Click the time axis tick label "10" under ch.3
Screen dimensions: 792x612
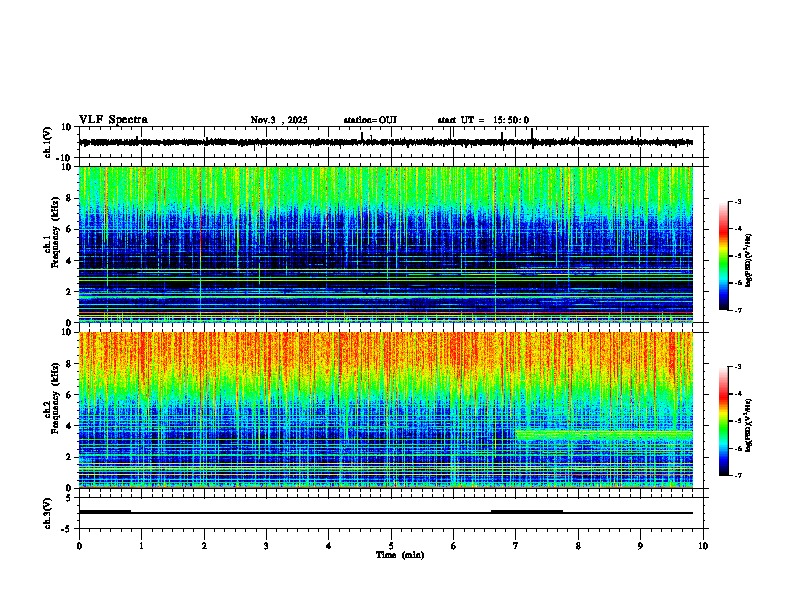point(703,546)
